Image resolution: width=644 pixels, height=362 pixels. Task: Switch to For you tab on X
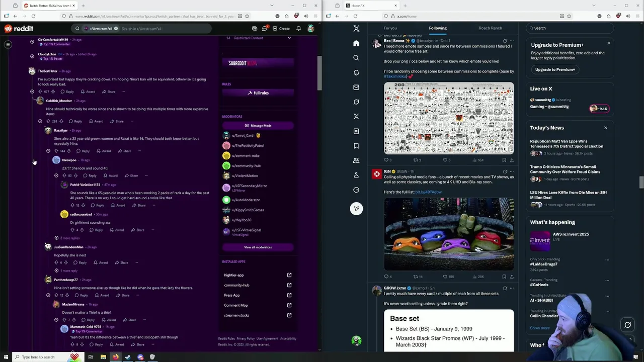coord(390,28)
